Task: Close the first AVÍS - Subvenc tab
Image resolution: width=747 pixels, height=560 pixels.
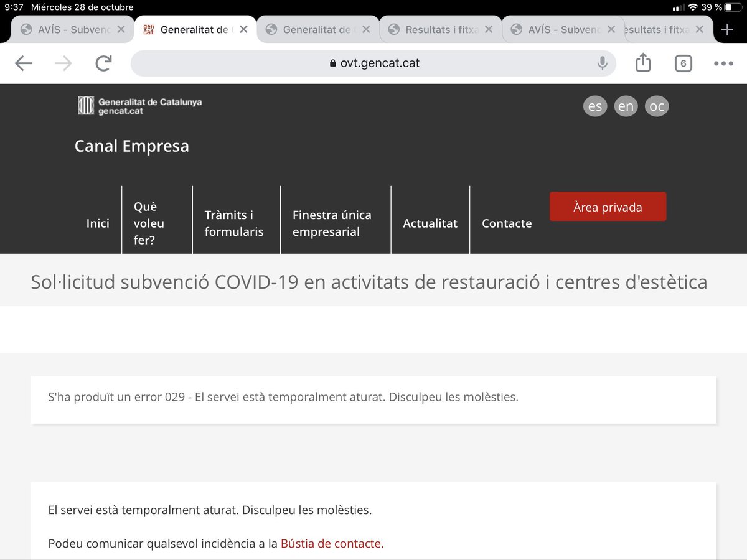Action: [x=121, y=29]
